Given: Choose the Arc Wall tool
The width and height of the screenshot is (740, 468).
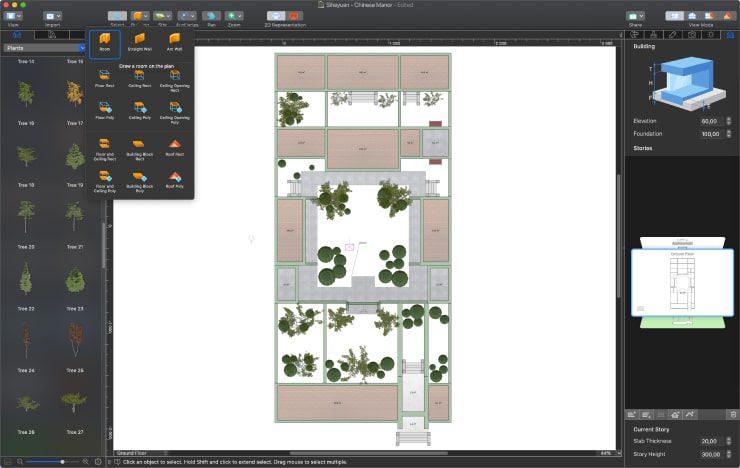Looking at the screenshot, I should click(x=175, y=42).
